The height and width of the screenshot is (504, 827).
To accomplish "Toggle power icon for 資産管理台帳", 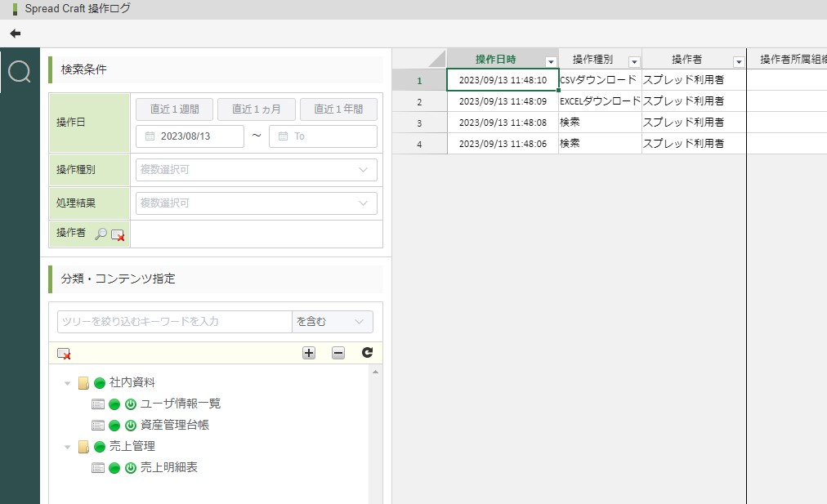I will [x=130, y=425].
